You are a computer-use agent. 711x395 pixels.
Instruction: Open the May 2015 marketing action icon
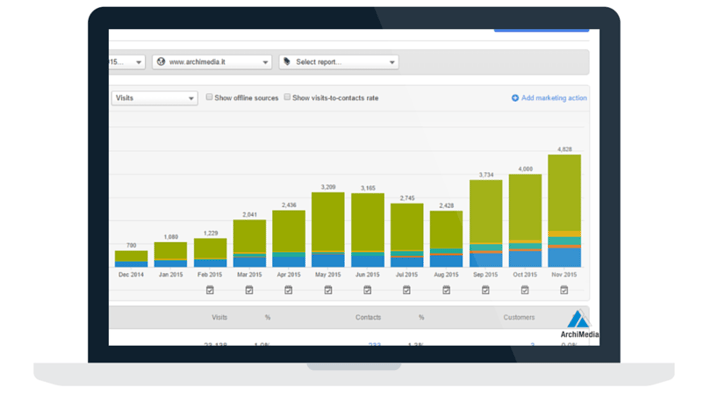coord(328,290)
